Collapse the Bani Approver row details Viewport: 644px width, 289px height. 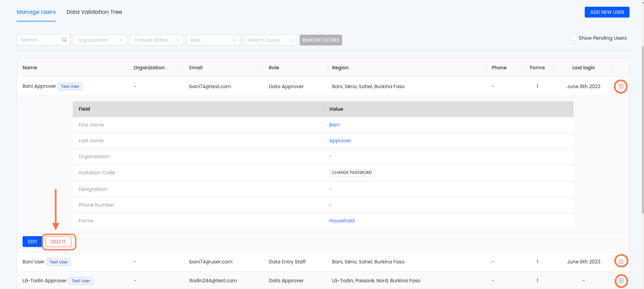point(621,86)
